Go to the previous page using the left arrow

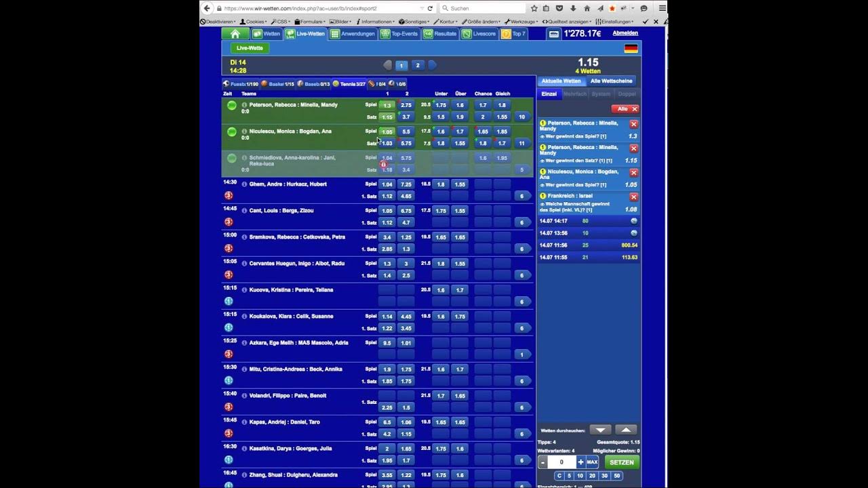pyautogui.click(x=388, y=65)
